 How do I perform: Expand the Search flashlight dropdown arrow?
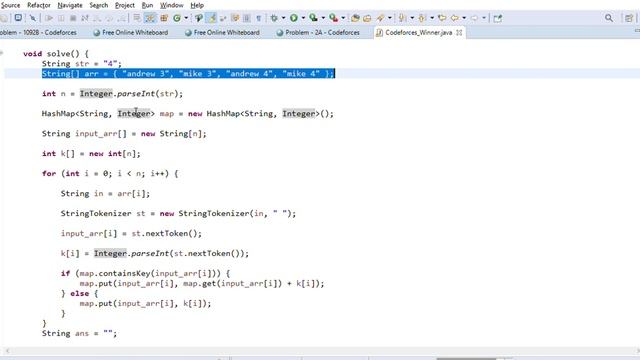(x=390, y=18)
